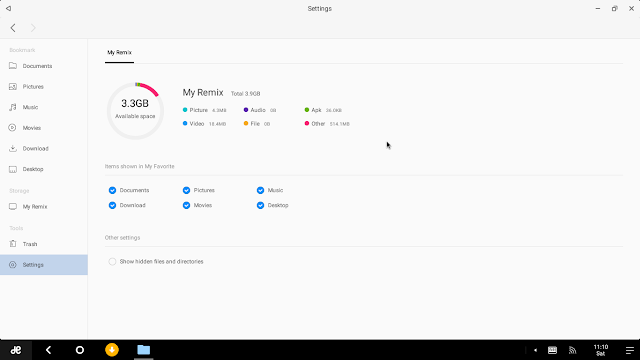The width and height of the screenshot is (640, 360).
Task: Restore down the Settings window
Action: pos(614,8)
